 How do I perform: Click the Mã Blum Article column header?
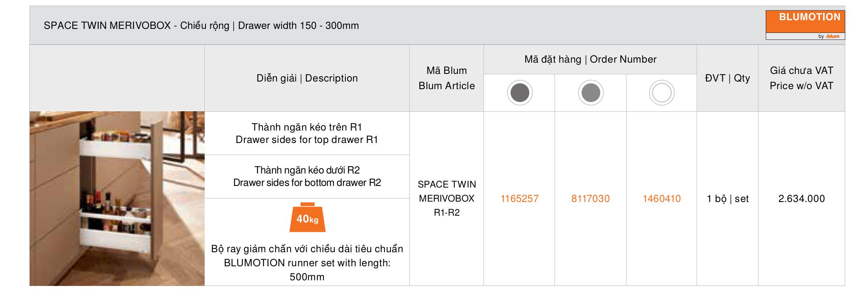447,78
